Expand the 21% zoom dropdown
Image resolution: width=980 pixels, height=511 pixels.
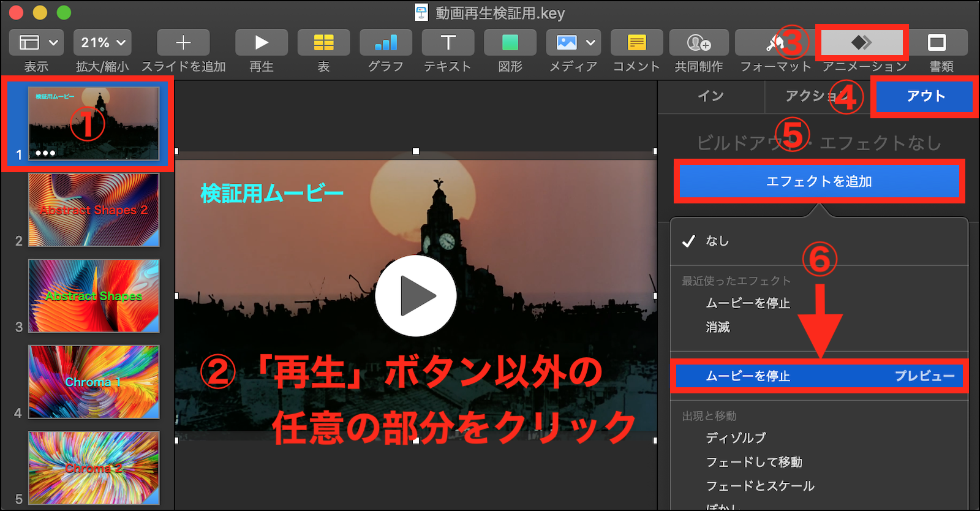click(x=102, y=42)
